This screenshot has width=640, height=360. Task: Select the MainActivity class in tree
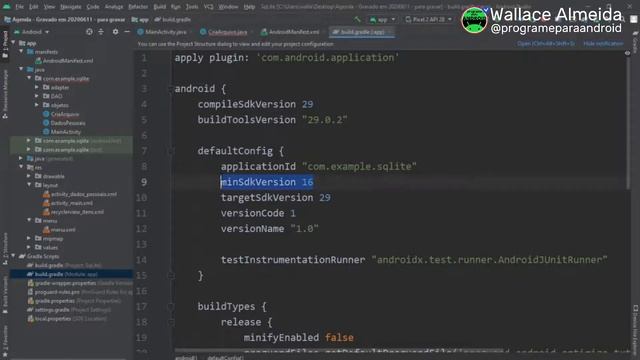click(62, 132)
